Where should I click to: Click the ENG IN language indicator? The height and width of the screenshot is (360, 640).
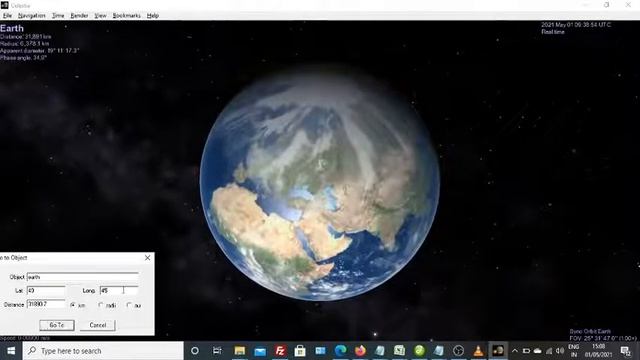click(x=573, y=351)
